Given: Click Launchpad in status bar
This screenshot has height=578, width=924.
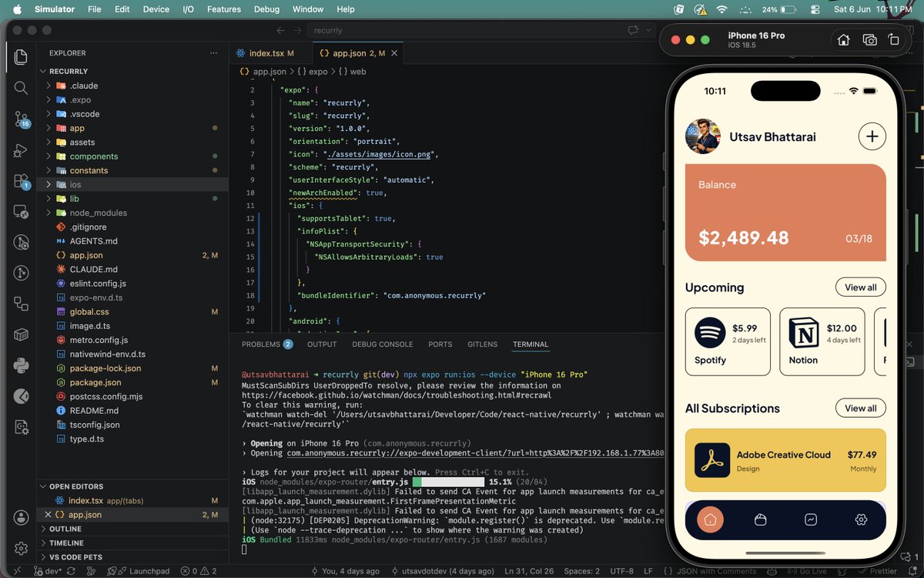Looking at the screenshot, I should point(143,571).
